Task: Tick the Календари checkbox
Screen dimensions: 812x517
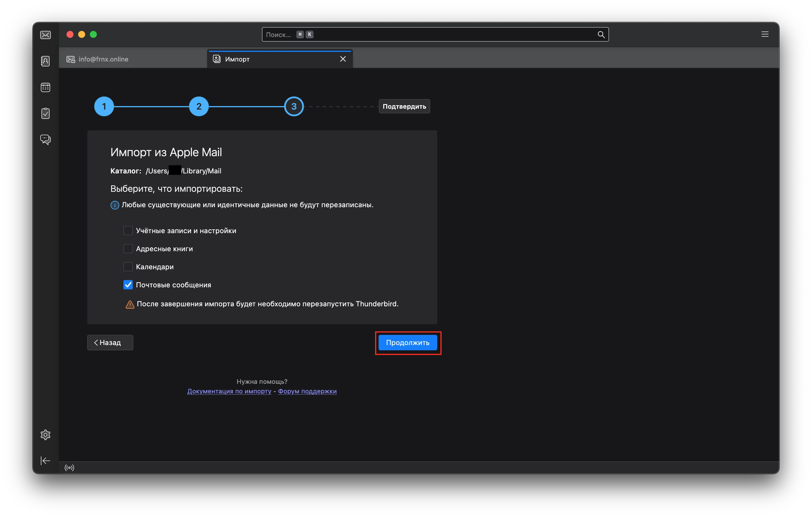Action: 128,267
